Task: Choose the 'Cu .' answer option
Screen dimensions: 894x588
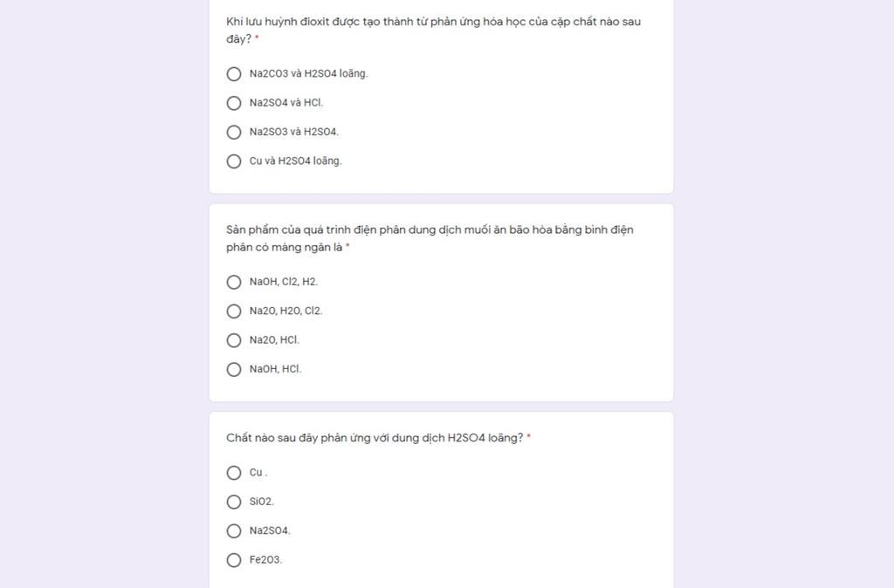Action: tap(234, 473)
